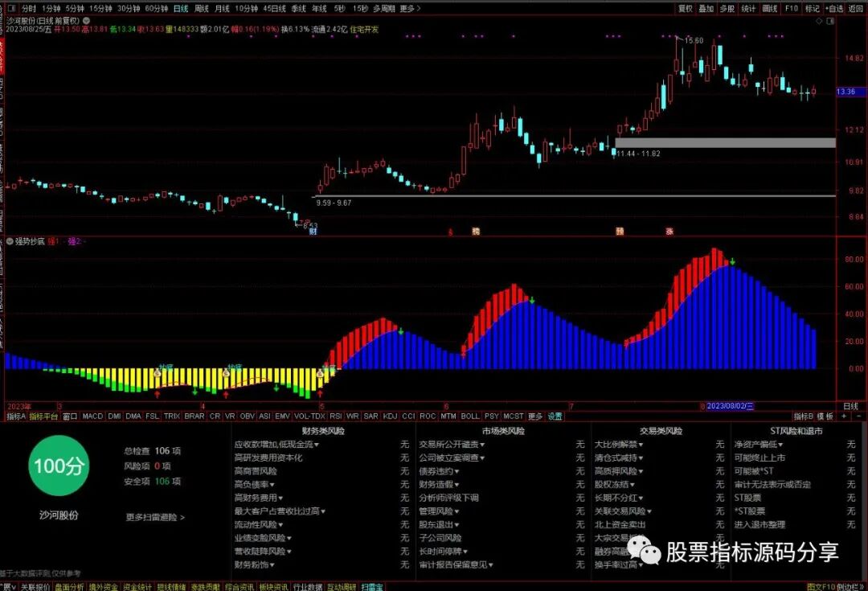This screenshot has width=868, height=591.
Task: Click the 财 marker below the May candlesticks
Action: click(313, 232)
